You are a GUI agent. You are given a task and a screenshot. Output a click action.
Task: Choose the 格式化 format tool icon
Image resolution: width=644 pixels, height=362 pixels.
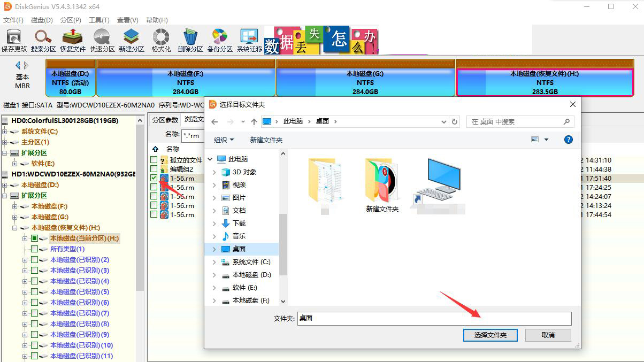[161, 40]
